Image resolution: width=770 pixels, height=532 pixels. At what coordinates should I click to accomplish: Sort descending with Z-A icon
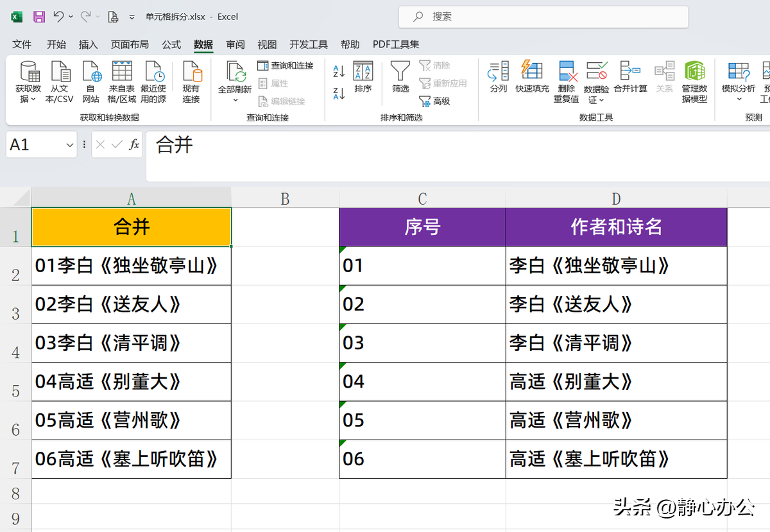339,93
